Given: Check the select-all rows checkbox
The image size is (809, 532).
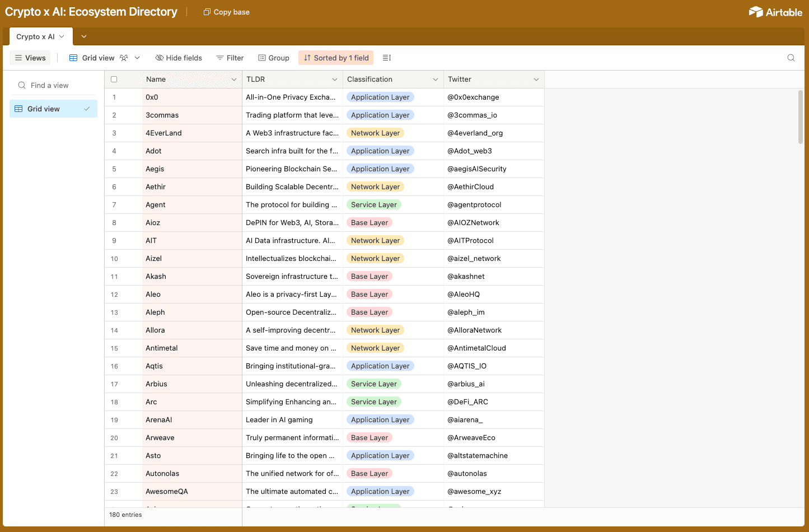Looking at the screenshot, I should coord(114,80).
